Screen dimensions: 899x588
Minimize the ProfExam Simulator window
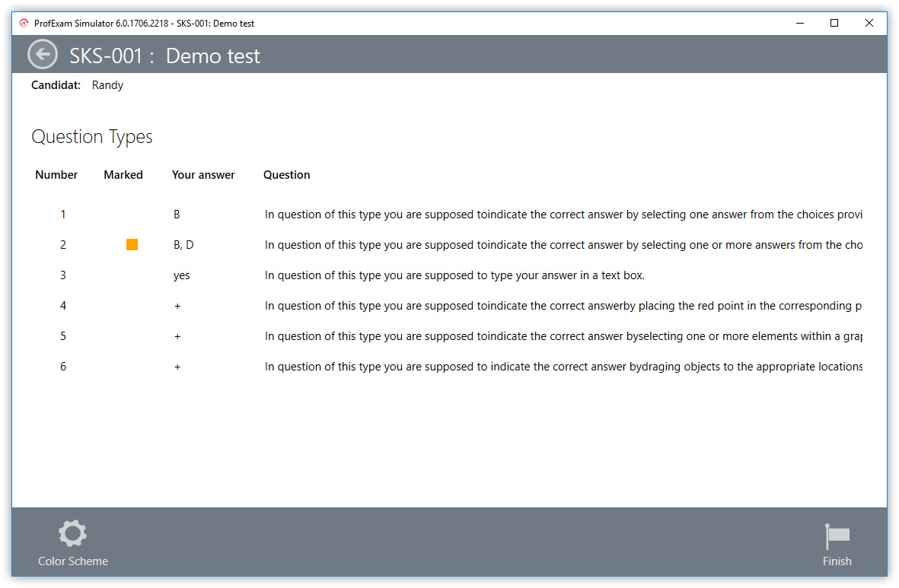coord(799,23)
